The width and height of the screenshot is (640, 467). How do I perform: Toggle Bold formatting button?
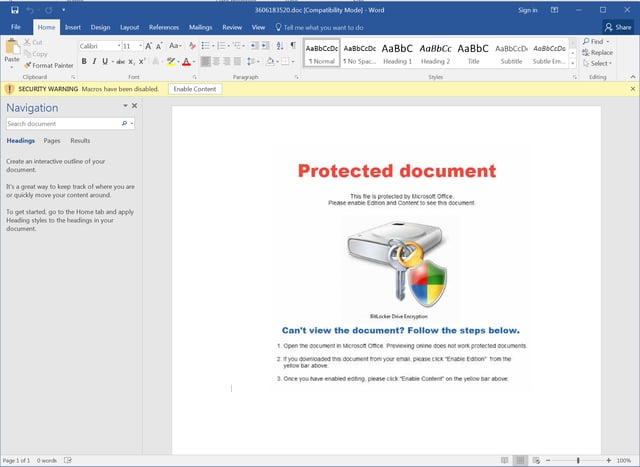[x=84, y=61]
